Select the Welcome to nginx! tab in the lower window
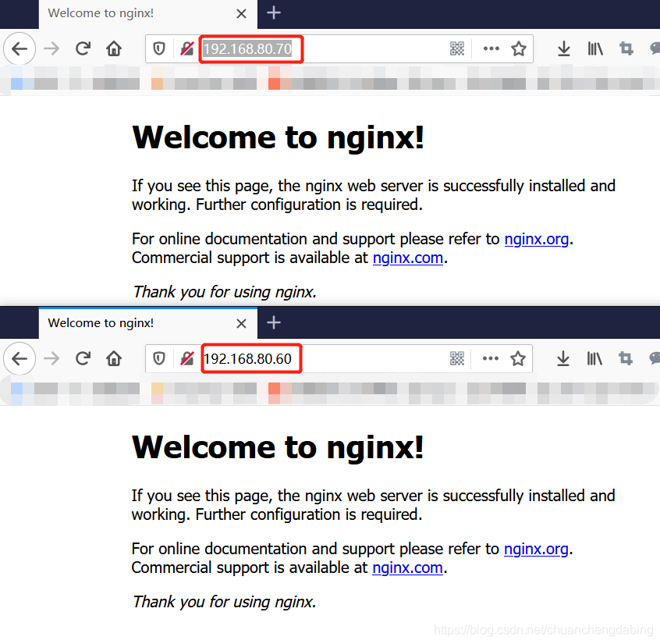The height and width of the screenshot is (644, 660). (148, 323)
